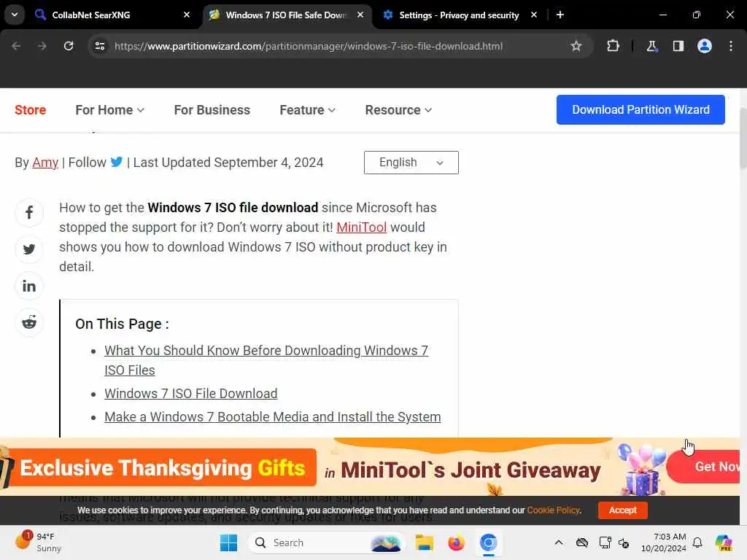The height and width of the screenshot is (560, 747).
Task: Open the Cookie Policy link
Action: click(x=553, y=510)
